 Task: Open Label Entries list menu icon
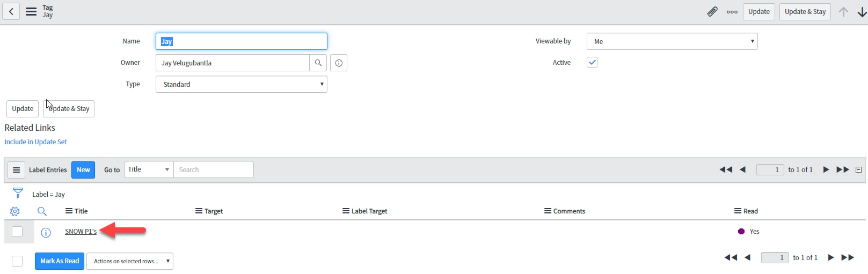tap(16, 170)
